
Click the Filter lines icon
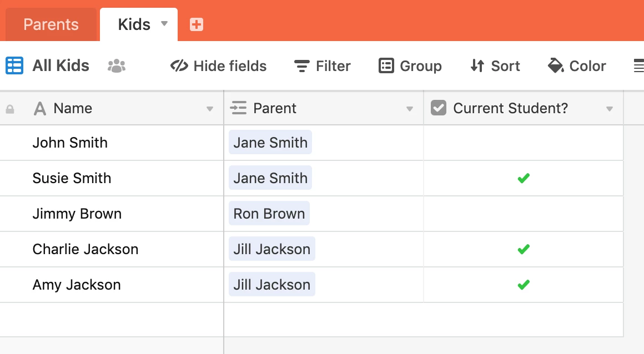[301, 66]
